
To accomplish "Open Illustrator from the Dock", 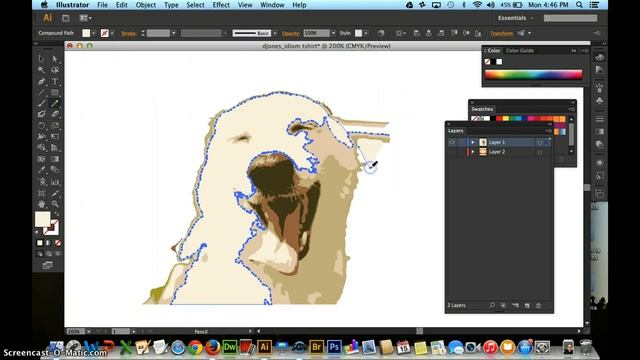I will pos(264,347).
